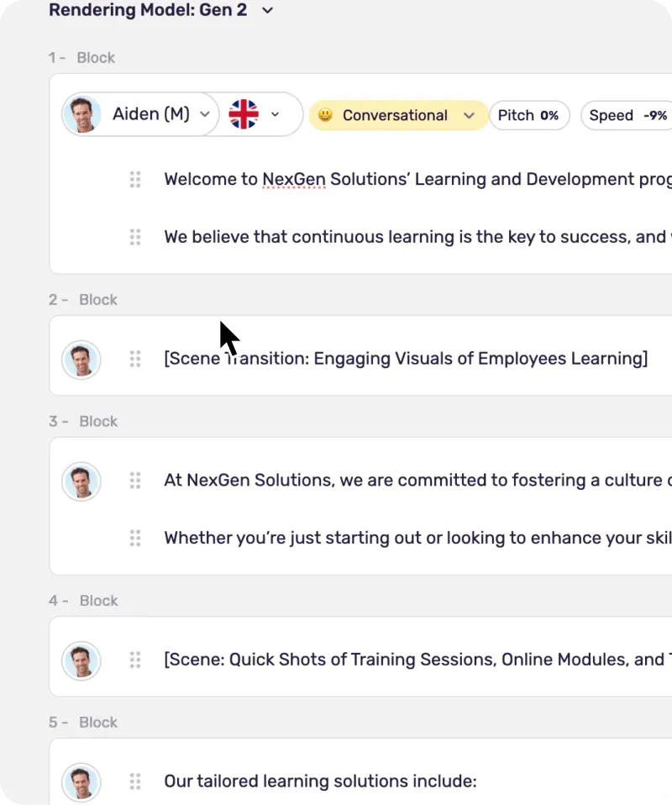The height and width of the screenshot is (805, 672).
Task: Click the Scene Transition text in block 2
Action: click(406, 360)
